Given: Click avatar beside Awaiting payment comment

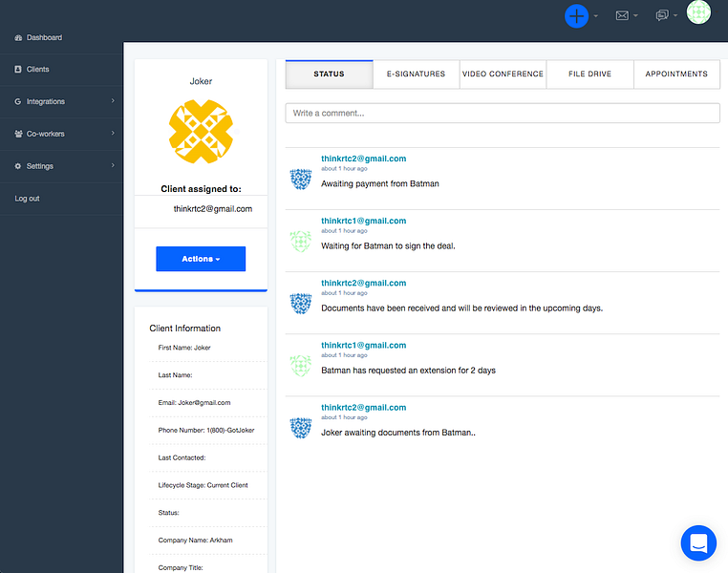Looking at the screenshot, I should pos(301,180).
